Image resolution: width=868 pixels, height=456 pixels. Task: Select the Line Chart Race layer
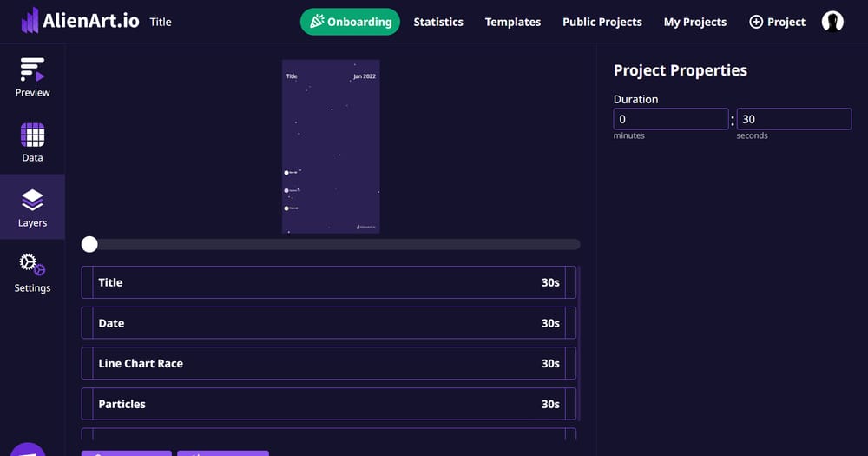[x=328, y=363]
